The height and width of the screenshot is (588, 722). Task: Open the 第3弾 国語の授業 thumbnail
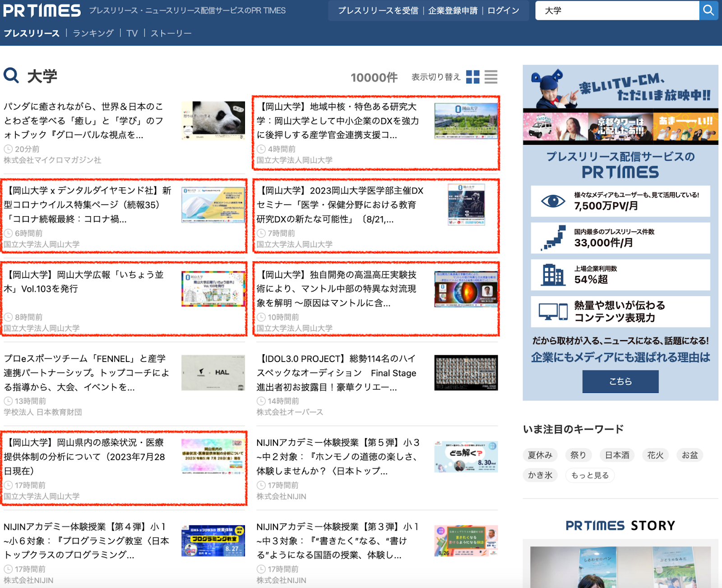(x=466, y=541)
